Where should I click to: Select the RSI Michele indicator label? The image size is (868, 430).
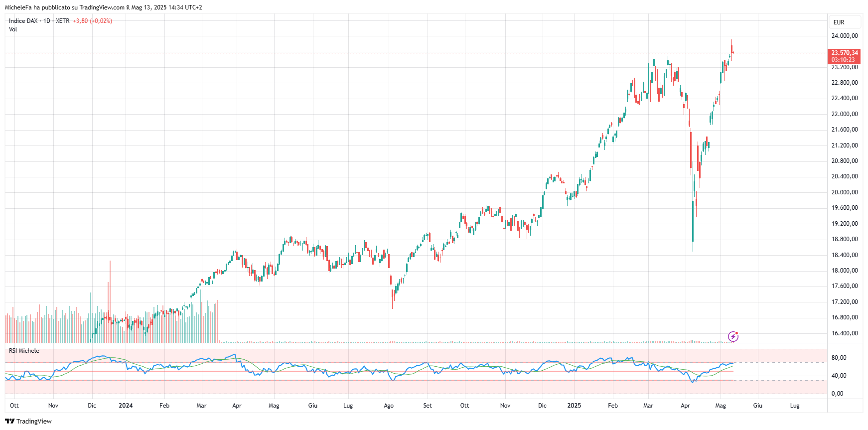pos(24,351)
